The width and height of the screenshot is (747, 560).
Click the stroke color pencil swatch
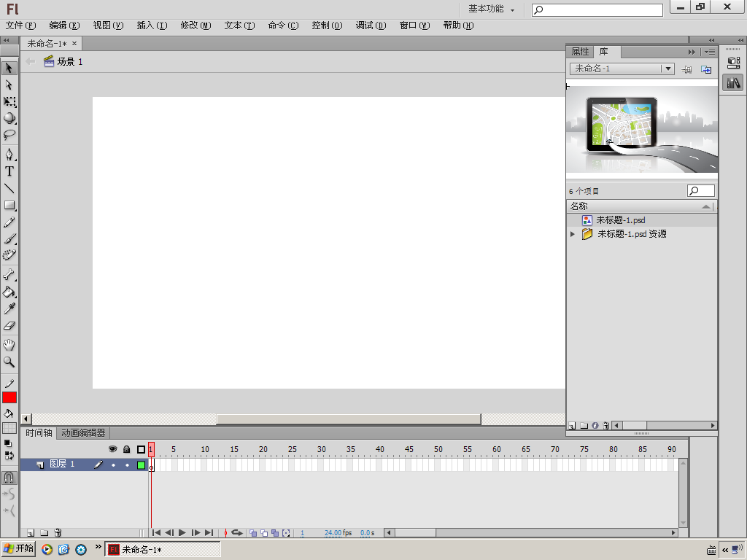(9, 384)
